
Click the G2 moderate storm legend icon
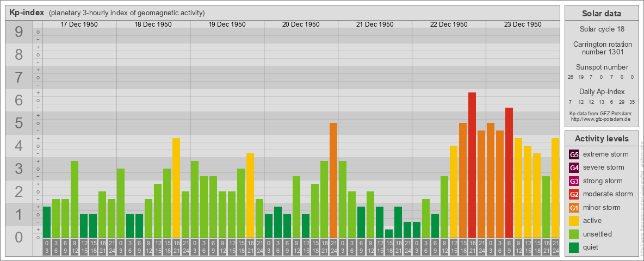click(x=574, y=194)
